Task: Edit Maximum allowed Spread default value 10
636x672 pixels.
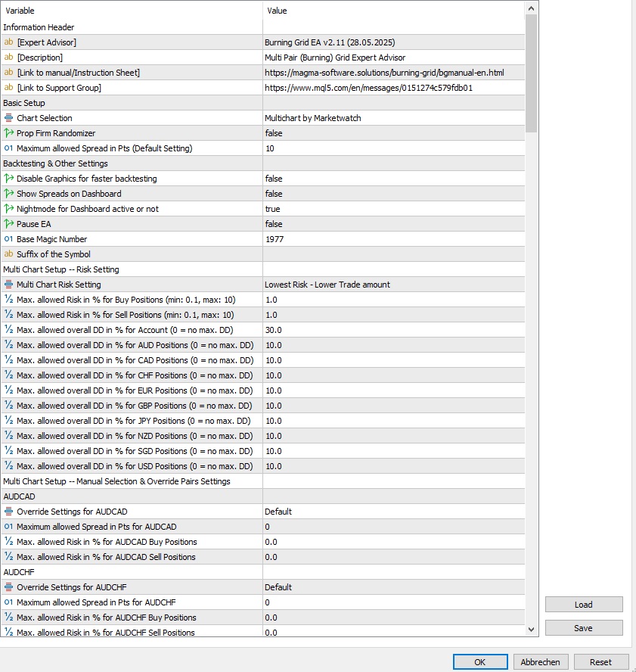Action: tap(393, 148)
